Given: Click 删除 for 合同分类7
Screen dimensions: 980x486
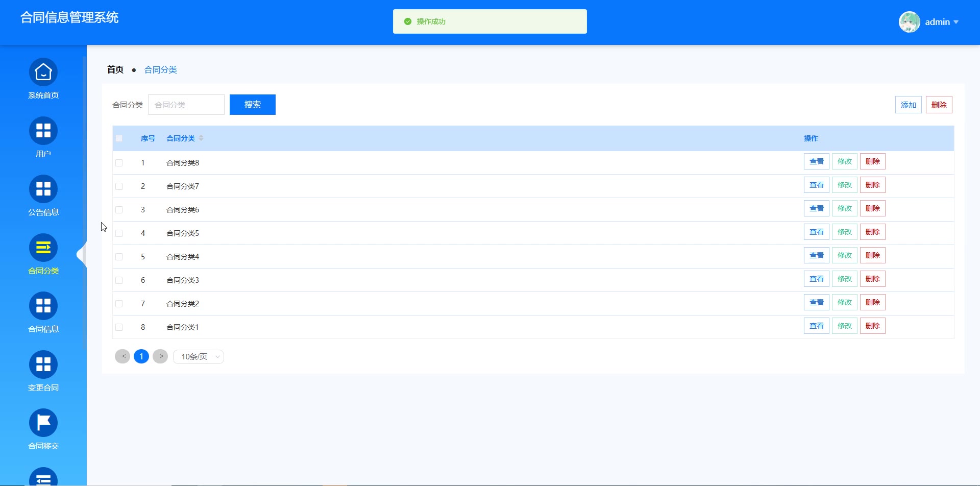Looking at the screenshot, I should point(873,185).
